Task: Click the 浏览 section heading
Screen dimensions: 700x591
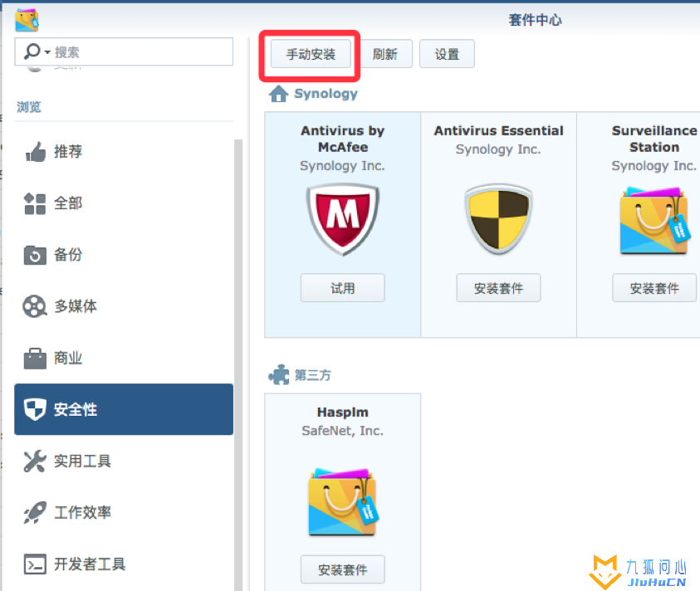Action: tap(29, 107)
